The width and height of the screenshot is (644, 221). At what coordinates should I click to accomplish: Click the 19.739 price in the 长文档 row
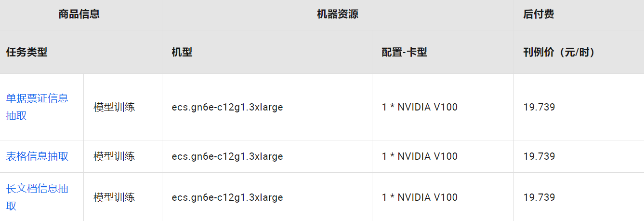pos(539,197)
